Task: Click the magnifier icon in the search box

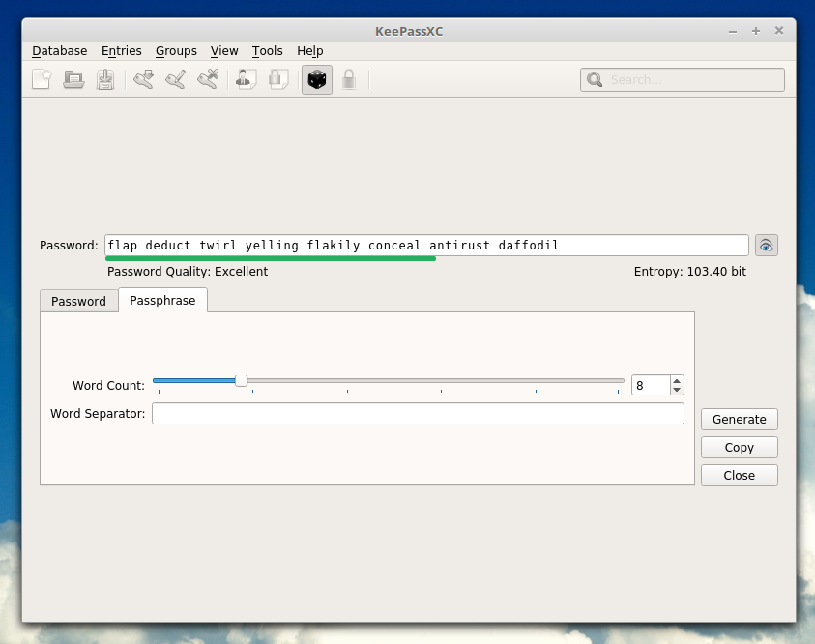Action: pos(595,79)
